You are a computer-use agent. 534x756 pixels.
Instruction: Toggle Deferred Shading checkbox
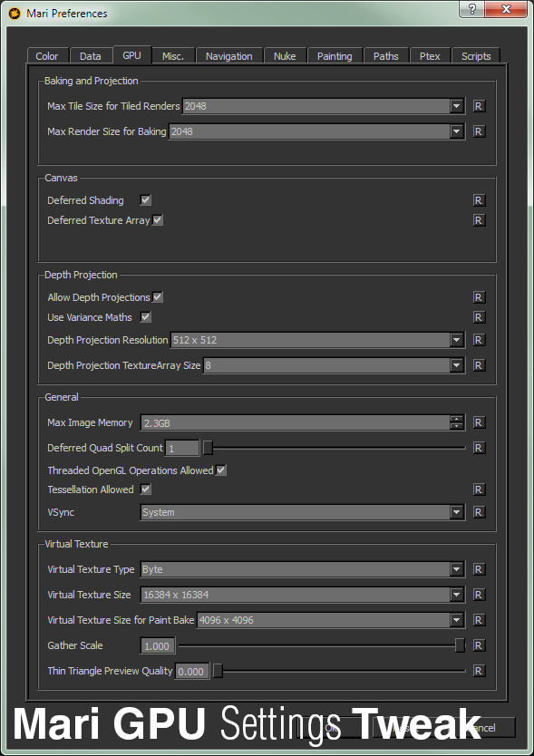tap(145, 199)
